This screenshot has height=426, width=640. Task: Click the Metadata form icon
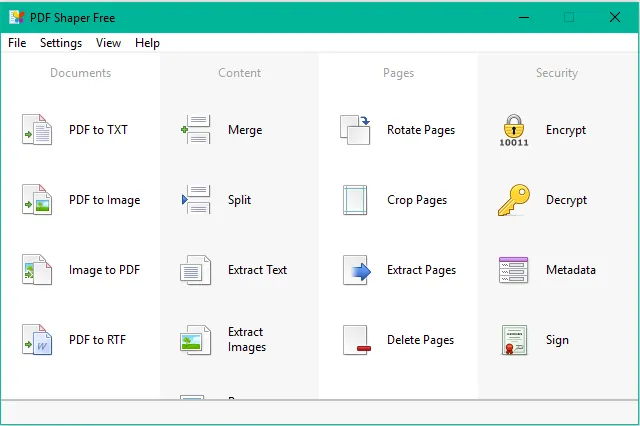[x=513, y=270]
